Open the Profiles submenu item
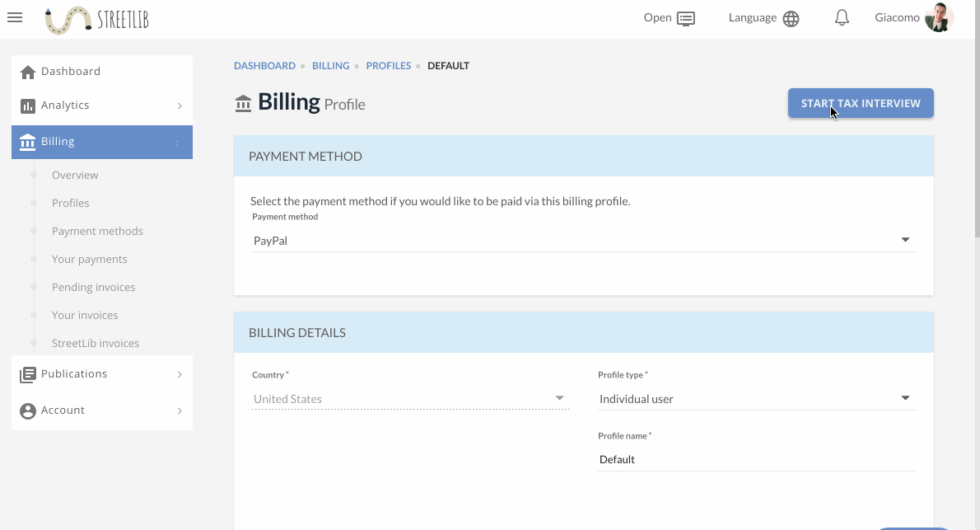 71,204
